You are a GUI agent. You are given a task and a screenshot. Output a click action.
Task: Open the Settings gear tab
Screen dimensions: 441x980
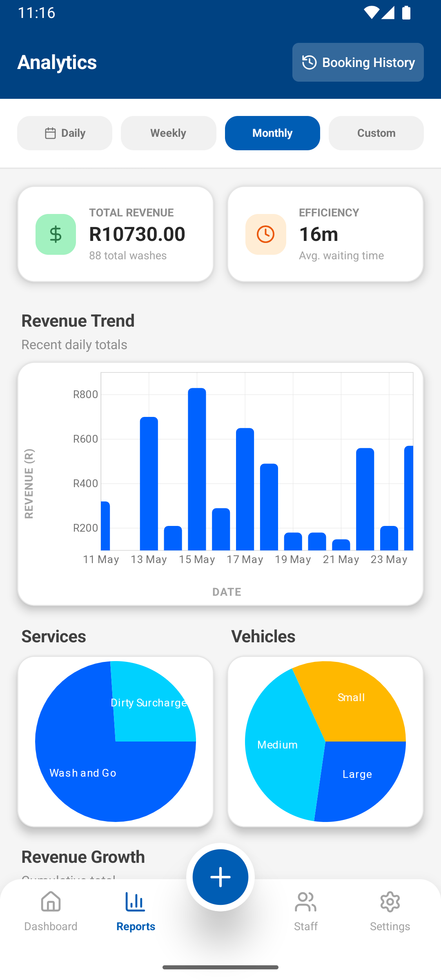[x=390, y=911]
